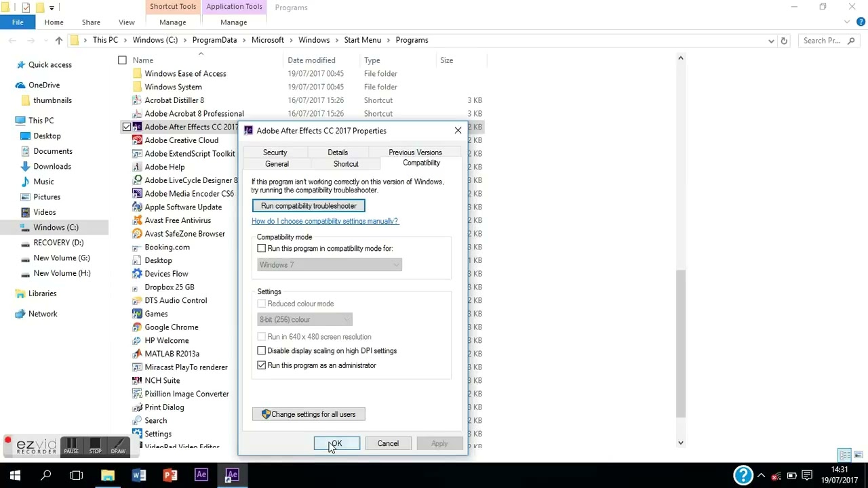Open the Share ribbon tab
This screenshot has height=488, width=868.
pos(91,22)
